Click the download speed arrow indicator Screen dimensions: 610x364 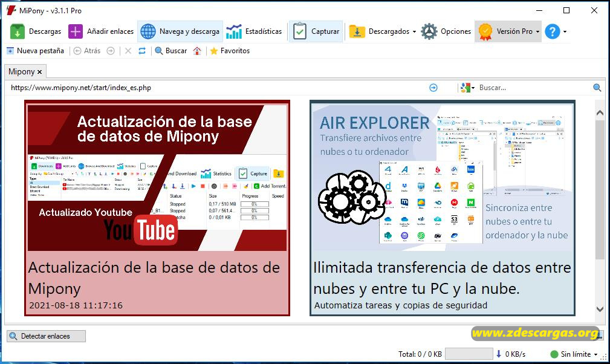[x=499, y=354]
